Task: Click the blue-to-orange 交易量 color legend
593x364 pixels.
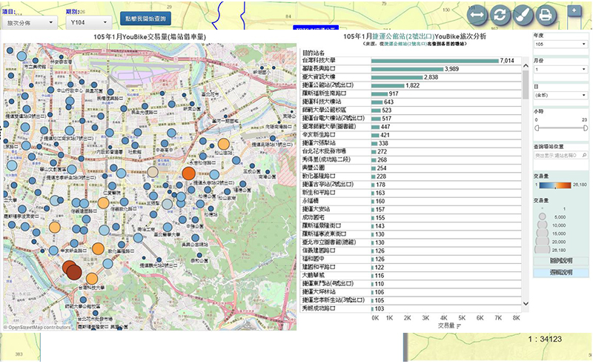Action: tap(555, 185)
